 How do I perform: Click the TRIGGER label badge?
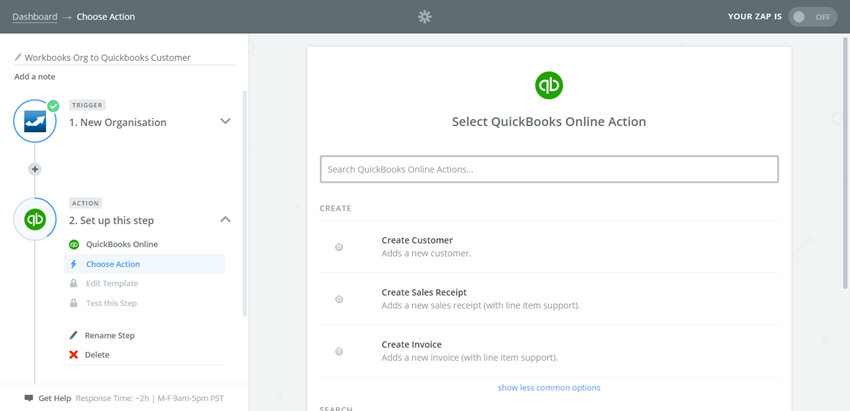point(87,105)
